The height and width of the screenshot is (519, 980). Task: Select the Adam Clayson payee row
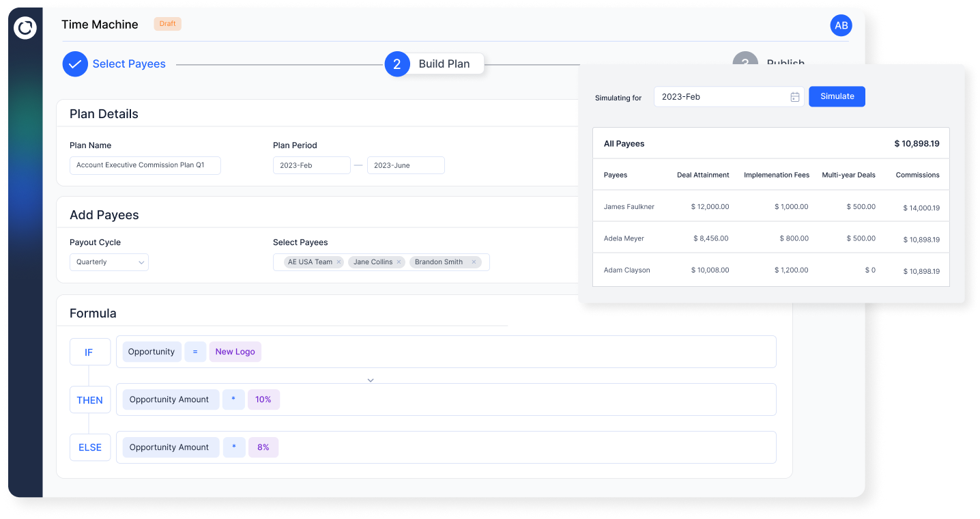(x=771, y=270)
